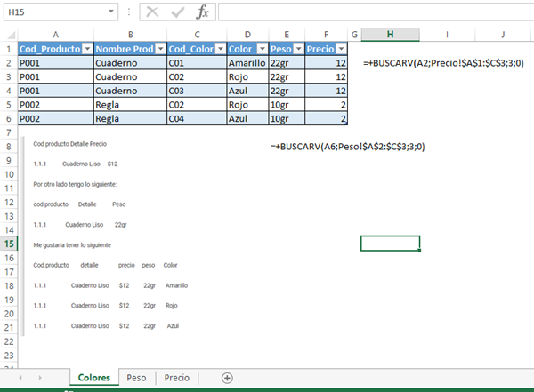Click the 'Me gustaria tener lo siguiente' text
Image resolution: width=534 pixels, height=392 pixels.
pos(72,245)
